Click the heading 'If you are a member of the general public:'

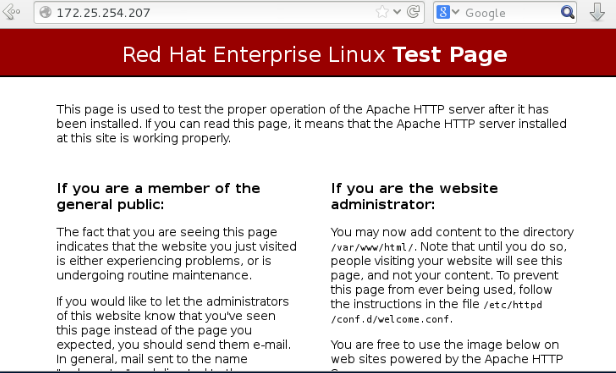tap(158, 196)
